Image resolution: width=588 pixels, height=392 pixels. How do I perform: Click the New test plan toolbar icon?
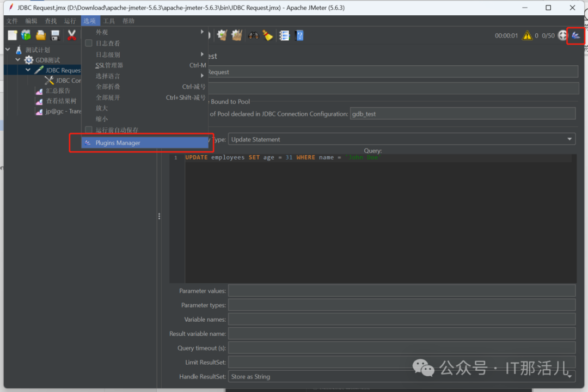click(x=13, y=35)
